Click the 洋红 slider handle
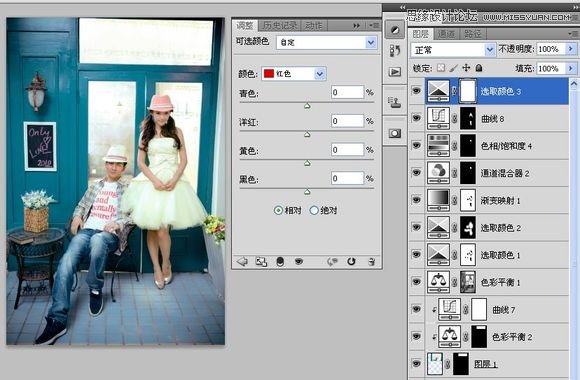This screenshot has width=580, height=380. coord(307,135)
